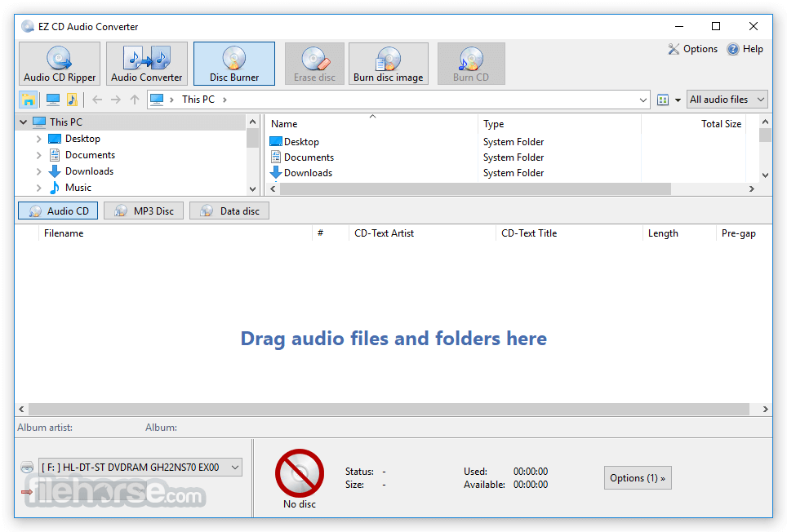
Task: Switch to the Audio CD tab
Action: (x=58, y=211)
